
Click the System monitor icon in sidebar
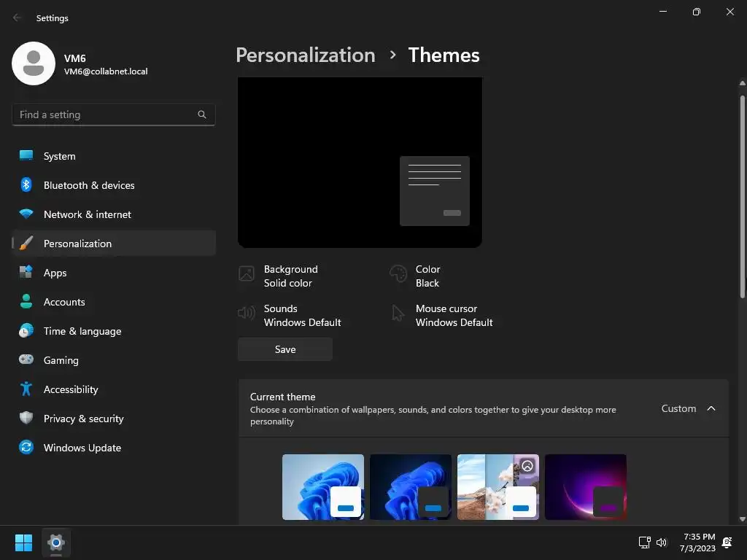pos(26,156)
